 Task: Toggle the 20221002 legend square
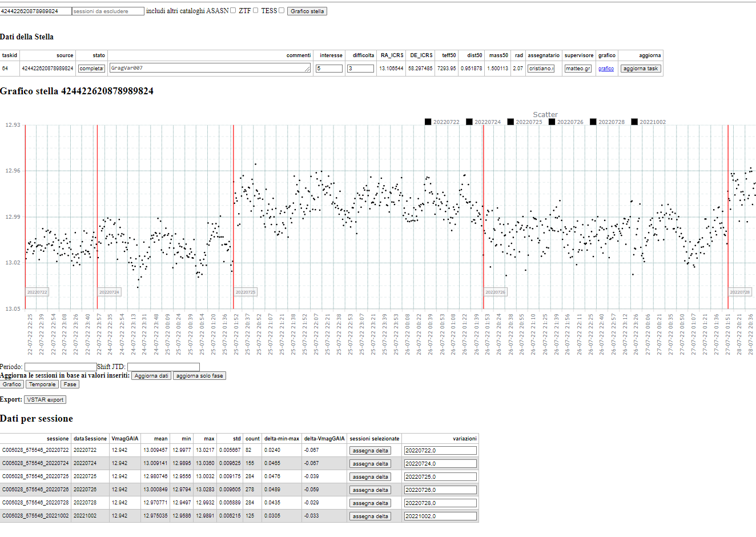[634, 122]
